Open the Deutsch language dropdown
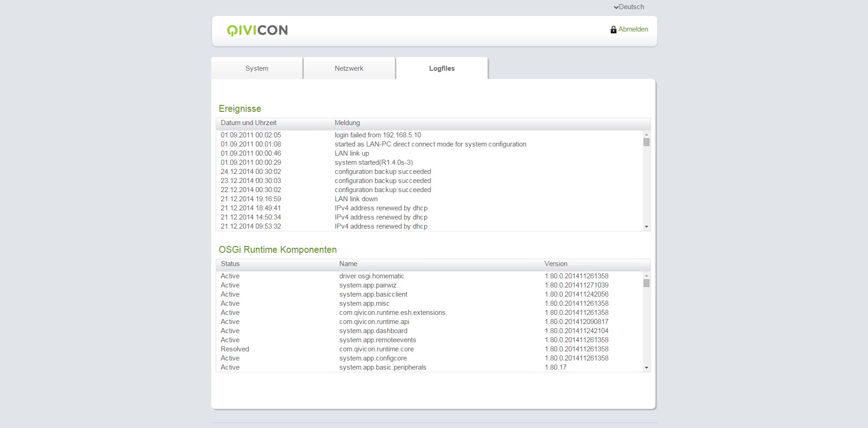The width and height of the screenshot is (868, 428). coord(629,7)
